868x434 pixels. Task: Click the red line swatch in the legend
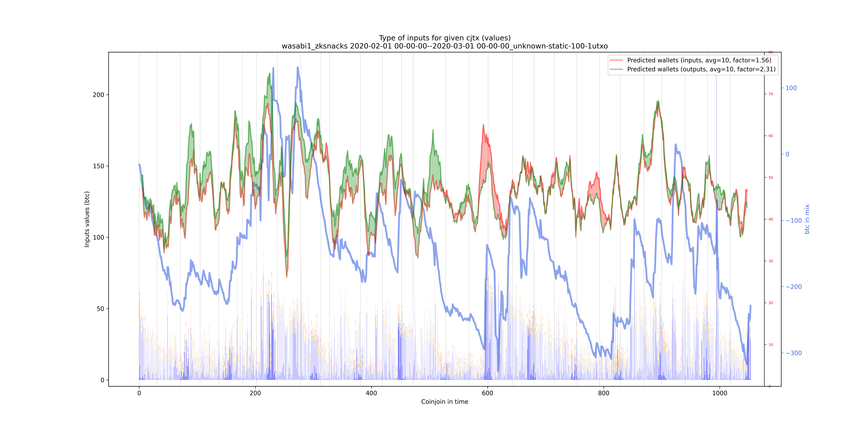click(x=616, y=60)
